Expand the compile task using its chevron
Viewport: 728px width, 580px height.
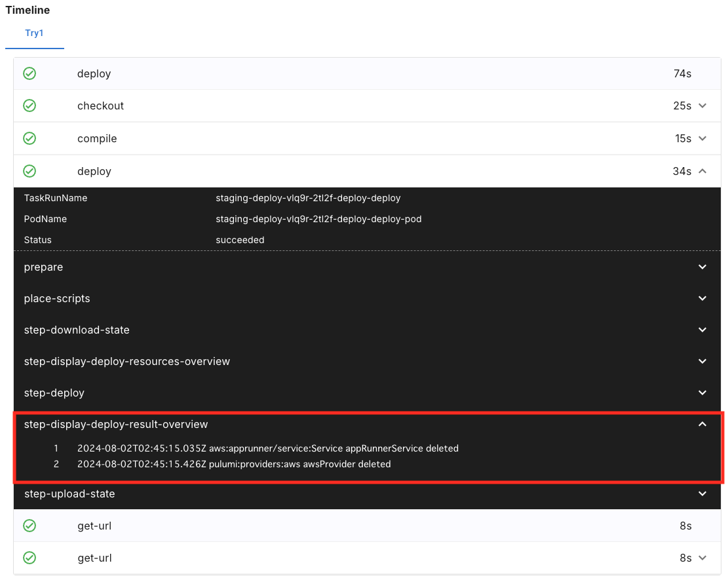coord(702,138)
